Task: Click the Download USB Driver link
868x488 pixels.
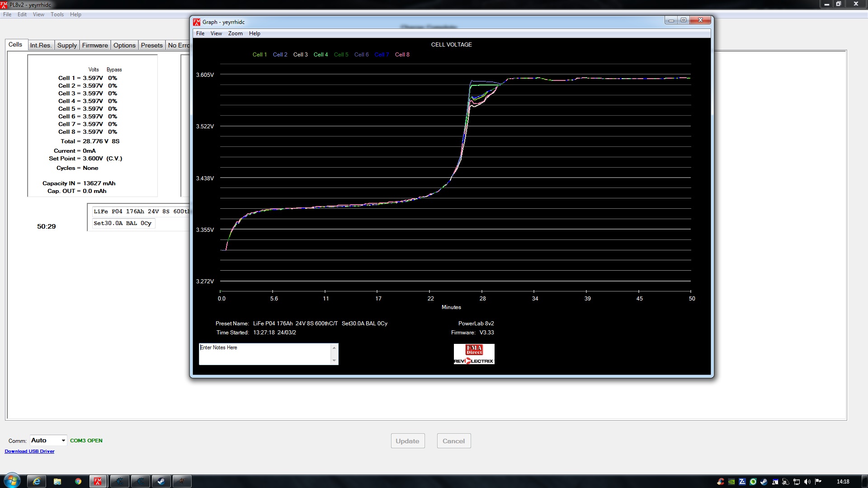Action: [29, 451]
